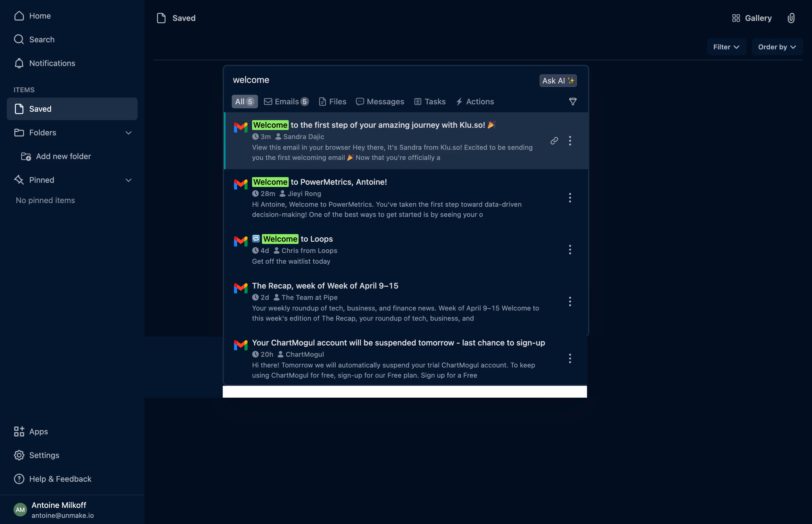Switch to Gallery view

click(x=752, y=18)
